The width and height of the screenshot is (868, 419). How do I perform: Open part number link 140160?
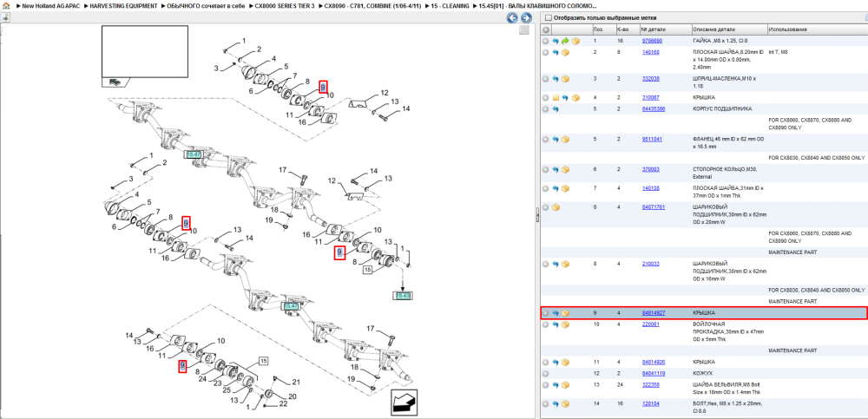coord(650,52)
